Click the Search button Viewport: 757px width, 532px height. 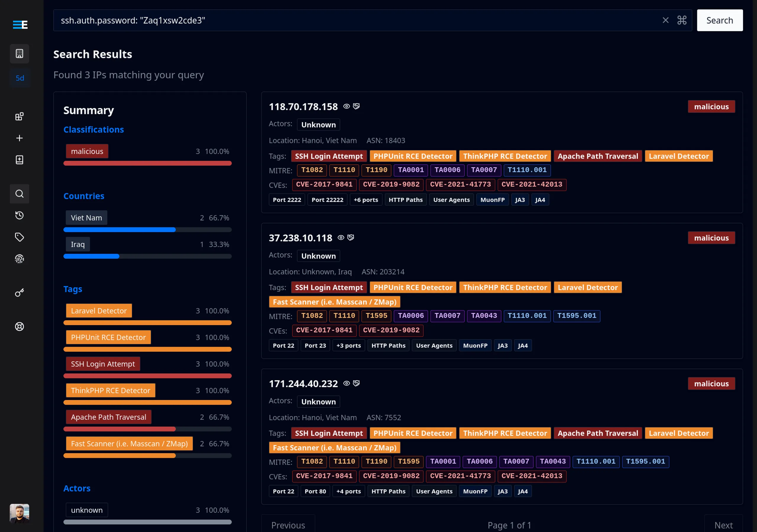click(x=720, y=20)
